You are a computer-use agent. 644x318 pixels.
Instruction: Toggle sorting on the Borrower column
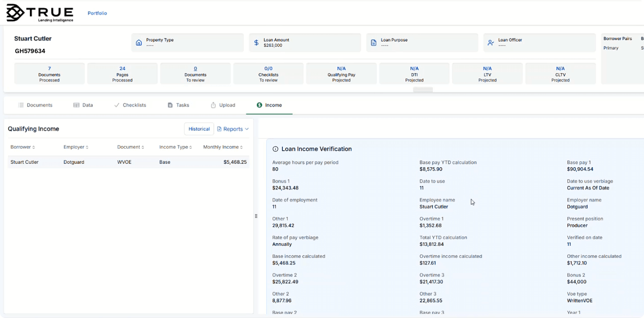click(34, 147)
